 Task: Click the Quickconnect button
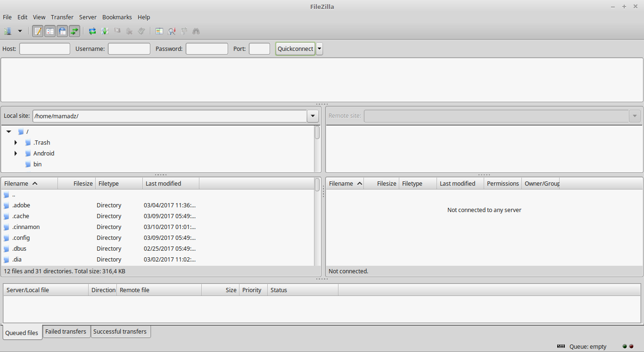click(x=295, y=49)
